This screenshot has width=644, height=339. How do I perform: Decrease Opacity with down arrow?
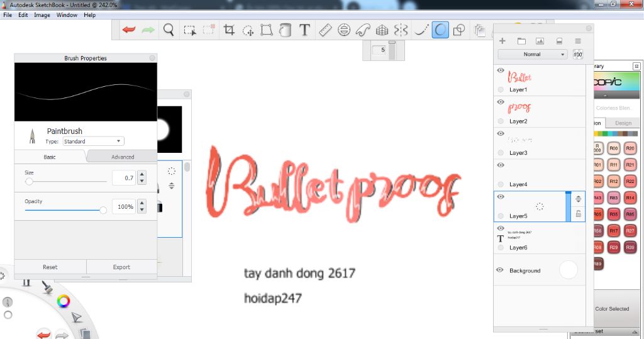[x=142, y=210]
